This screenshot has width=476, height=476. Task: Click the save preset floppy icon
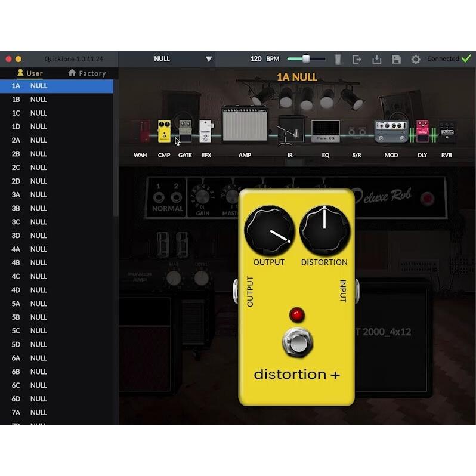point(396,59)
